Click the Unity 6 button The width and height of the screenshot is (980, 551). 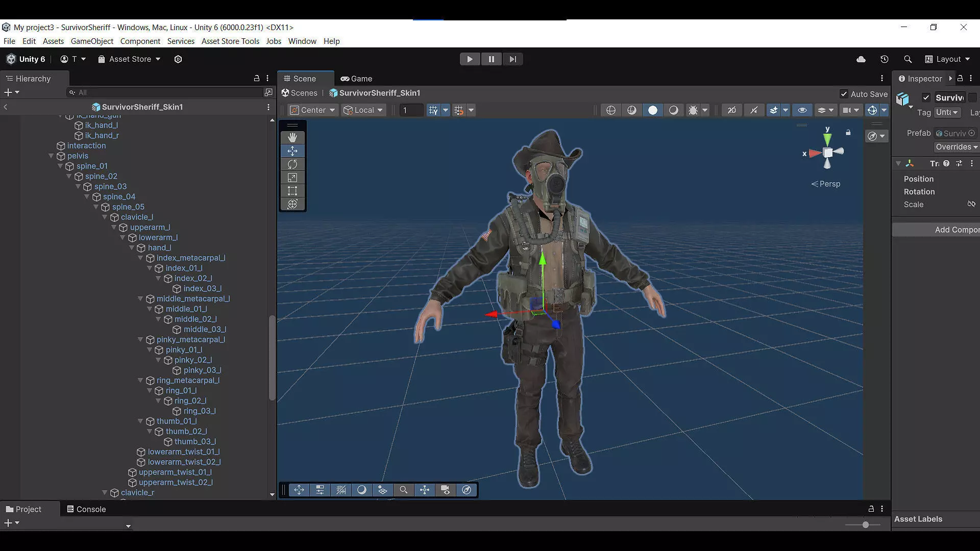pyautogui.click(x=26, y=59)
